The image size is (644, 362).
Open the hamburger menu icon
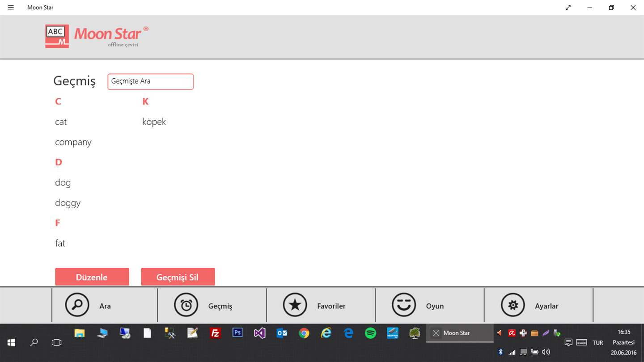(11, 8)
